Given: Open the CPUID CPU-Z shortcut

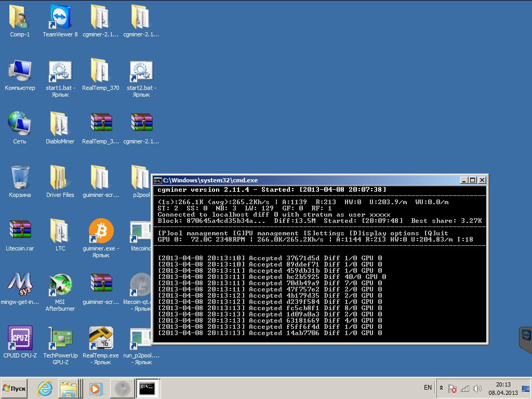Looking at the screenshot, I should click(20, 338).
